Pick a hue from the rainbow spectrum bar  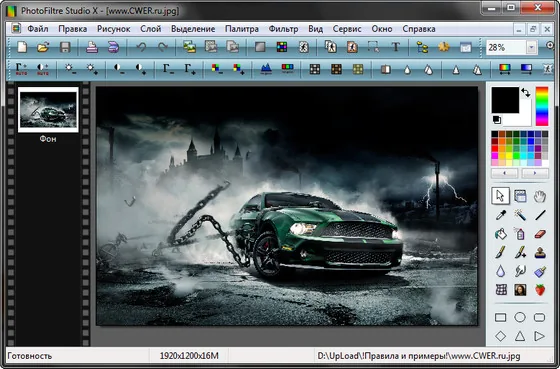[541, 106]
